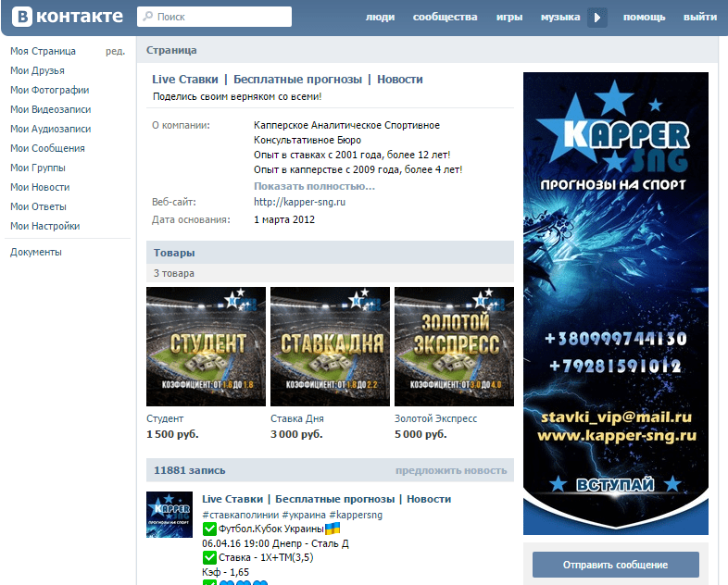This screenshot has height=585, width=728.
Task: Open Мои Сообщения
Action: point(47,148)
